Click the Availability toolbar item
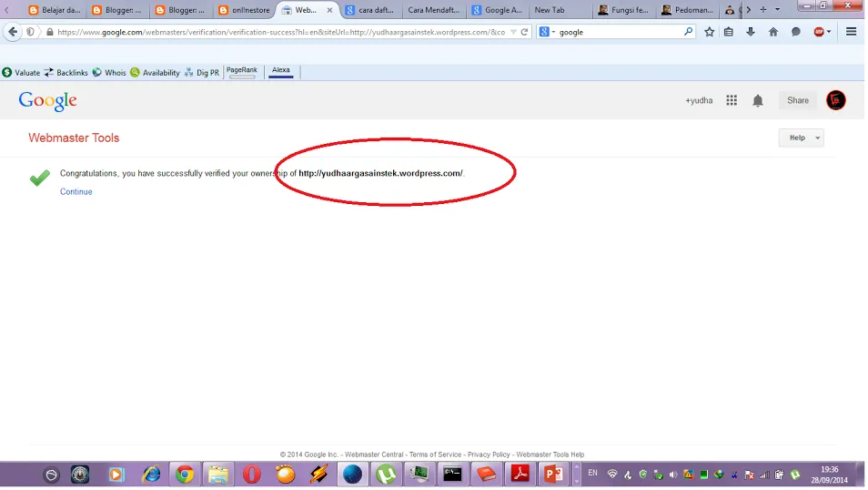Viewport: 868px width, 490px height. click(155, 73)
